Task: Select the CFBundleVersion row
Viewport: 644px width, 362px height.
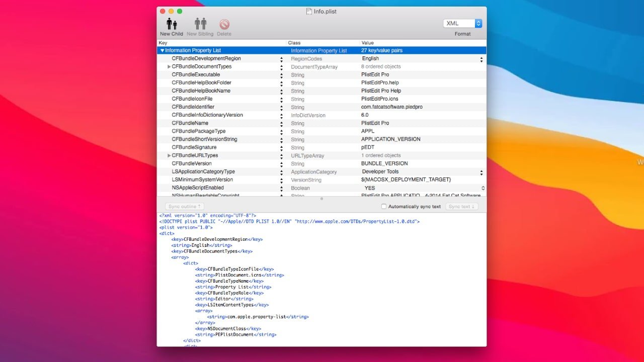Action: click(221, 164)
